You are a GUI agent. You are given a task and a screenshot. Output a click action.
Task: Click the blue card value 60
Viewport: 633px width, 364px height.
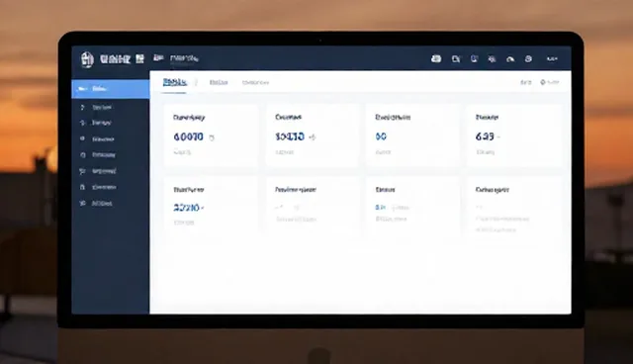coord(381,136)
